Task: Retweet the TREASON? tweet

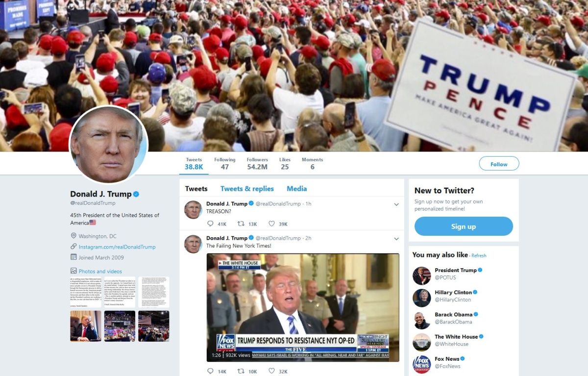Action: coord(241,224)
